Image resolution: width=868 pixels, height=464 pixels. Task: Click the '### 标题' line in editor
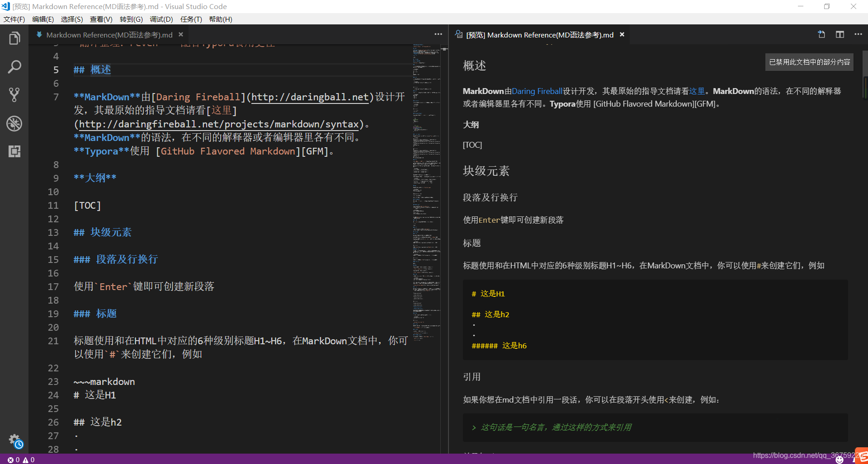[x=95, y=314]
